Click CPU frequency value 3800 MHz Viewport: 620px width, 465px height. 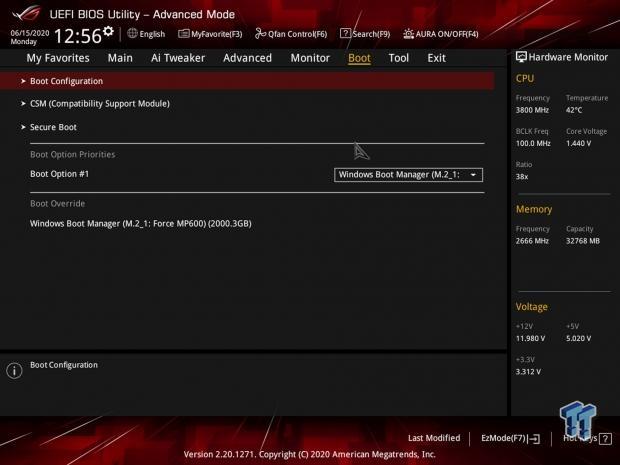[532, 110]
